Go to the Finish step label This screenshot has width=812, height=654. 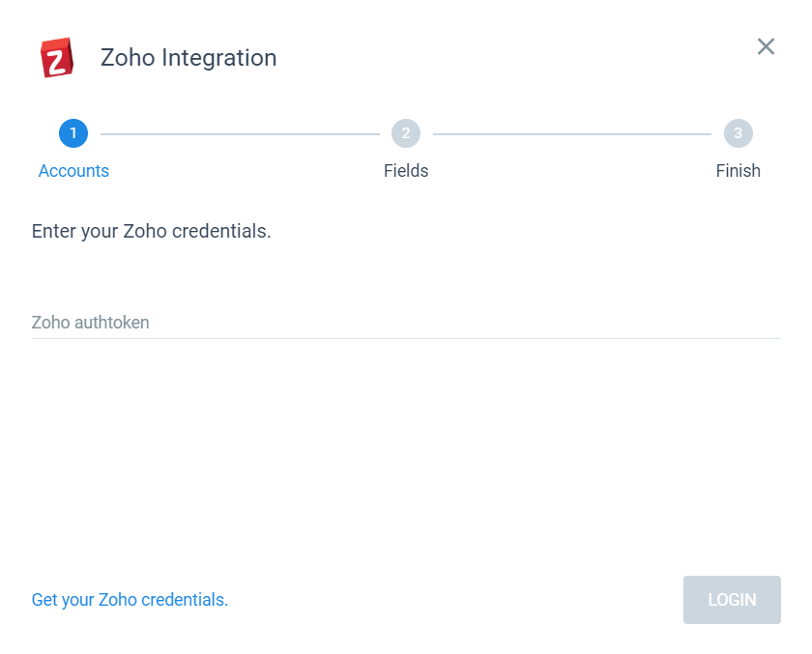[x=738, y=171]
